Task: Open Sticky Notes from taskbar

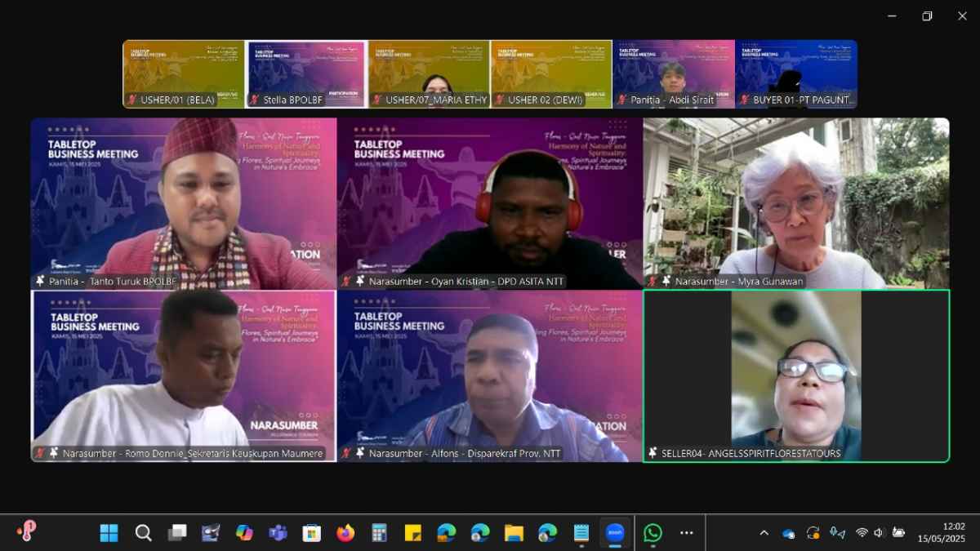Action: [413, 533]
